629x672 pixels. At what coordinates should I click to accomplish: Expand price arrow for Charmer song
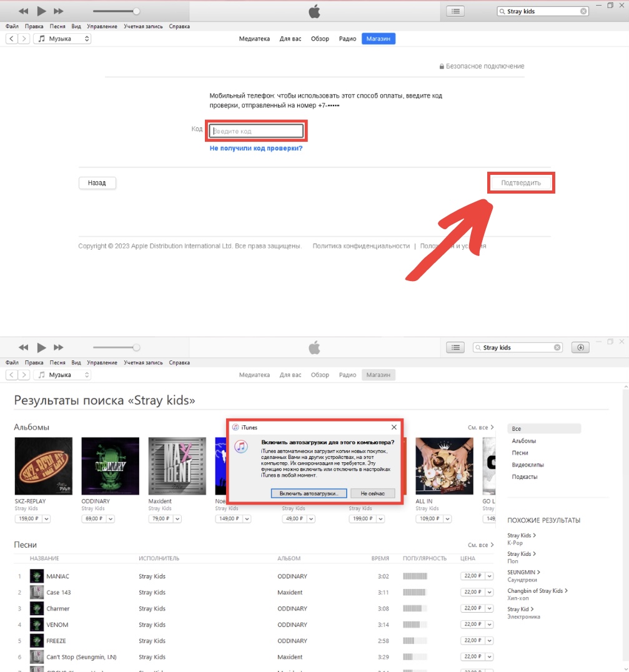[x=489, y=608]
